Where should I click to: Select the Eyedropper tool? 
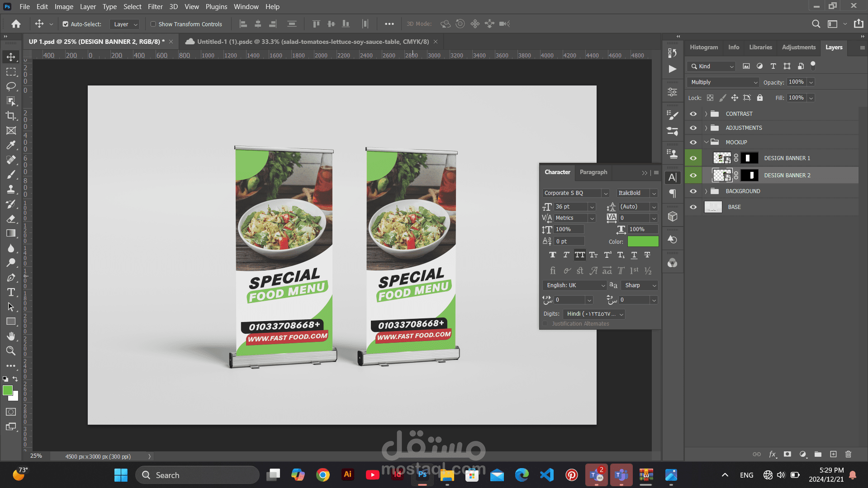(x=11, y=145)
